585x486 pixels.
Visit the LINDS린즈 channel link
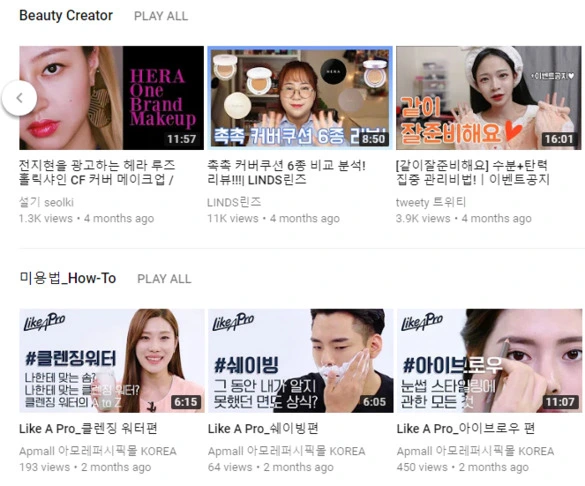pos(234,202)
